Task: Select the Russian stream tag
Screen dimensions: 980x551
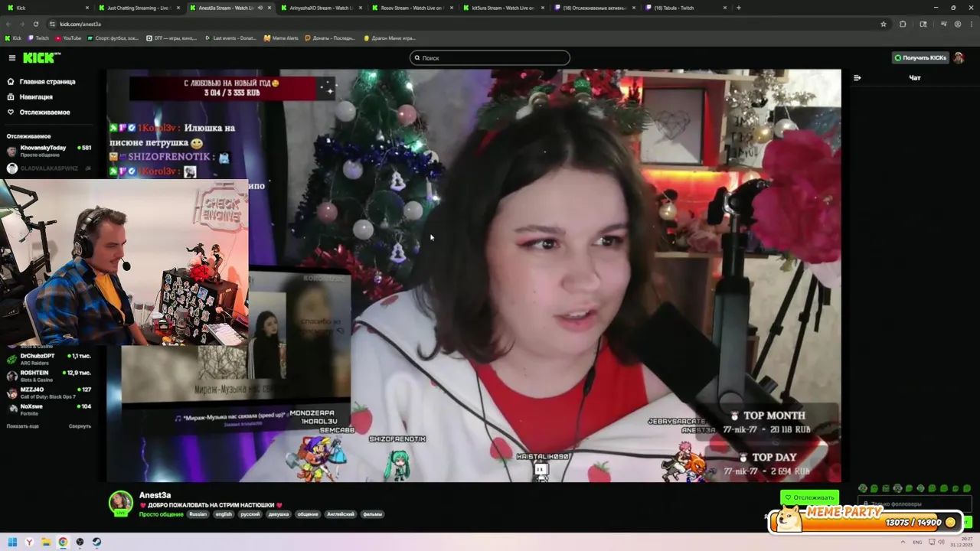Action: (x=198, y=514)
